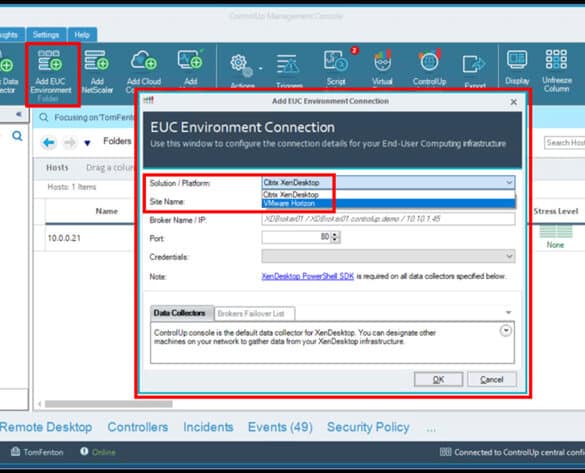Click the Port spinner arrows
Image resolution: width=585 pixels, height=473 pixels.
click(335, 237)
